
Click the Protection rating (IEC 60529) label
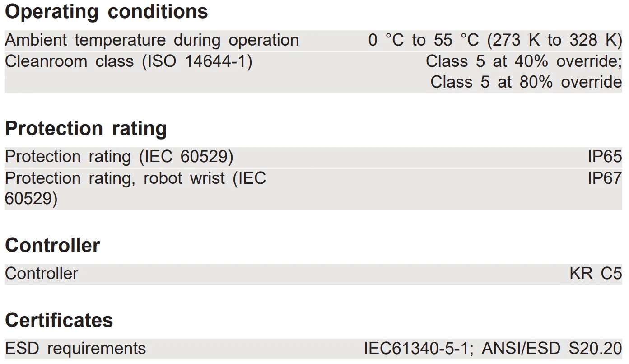pos(119,157)
